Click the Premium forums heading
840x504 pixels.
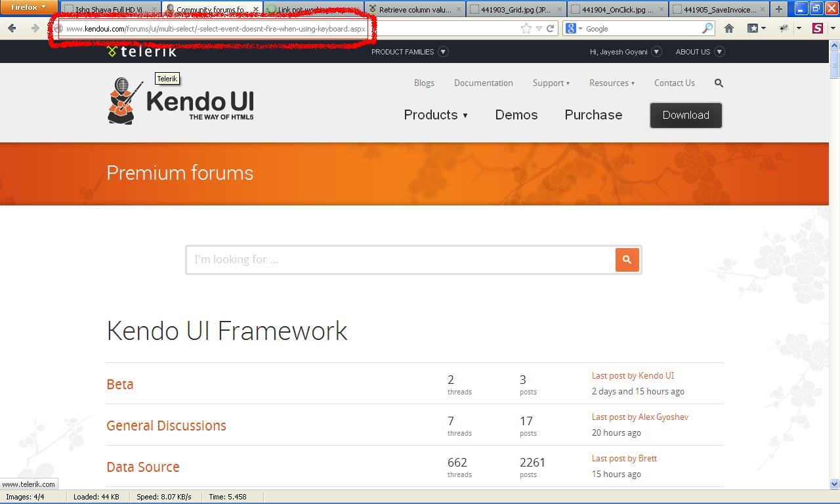pyautogui.click(x=180, y=173)
